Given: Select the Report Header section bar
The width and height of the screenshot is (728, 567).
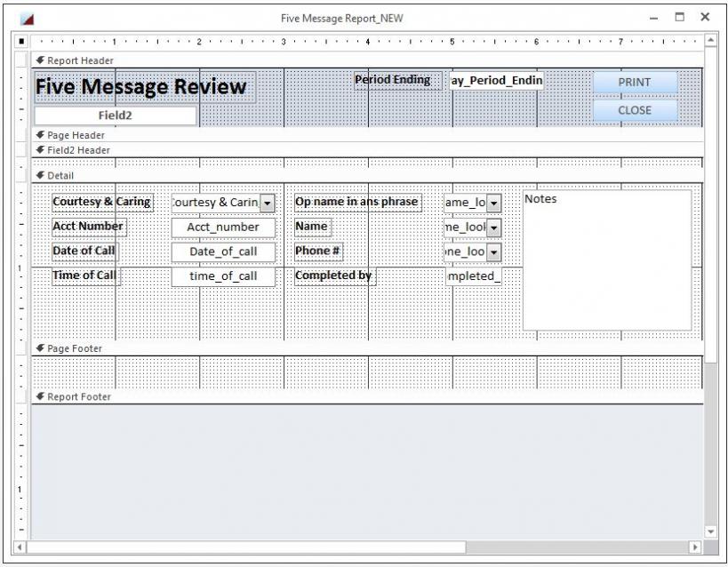Looking at the screenshot, I should click(x=367, y=60).
